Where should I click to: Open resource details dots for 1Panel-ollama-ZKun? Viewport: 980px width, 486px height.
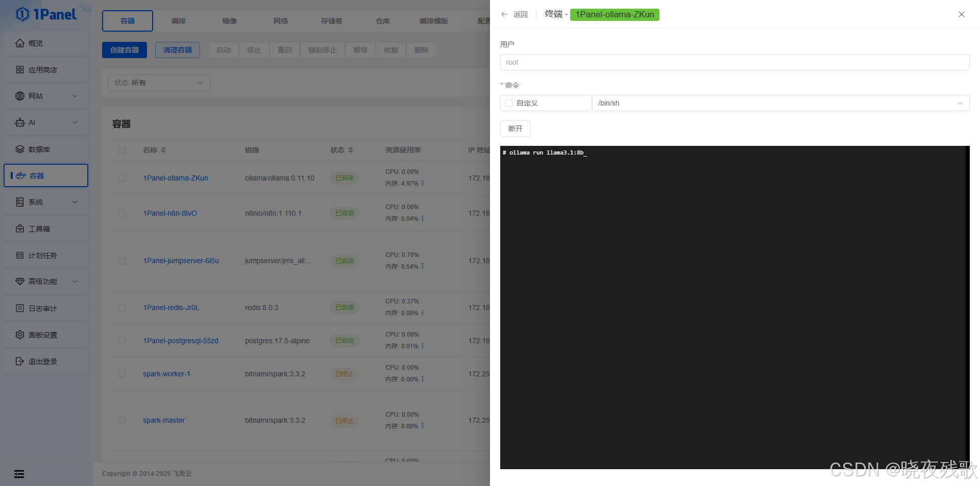click(423, 183)
